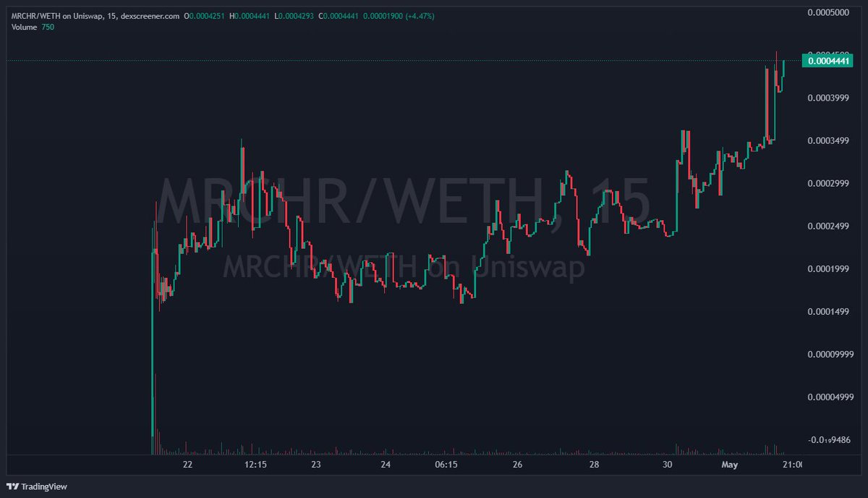Screen dimensions: 868x498
Task: Click the 22 date label on time axis
Action: 188,464
